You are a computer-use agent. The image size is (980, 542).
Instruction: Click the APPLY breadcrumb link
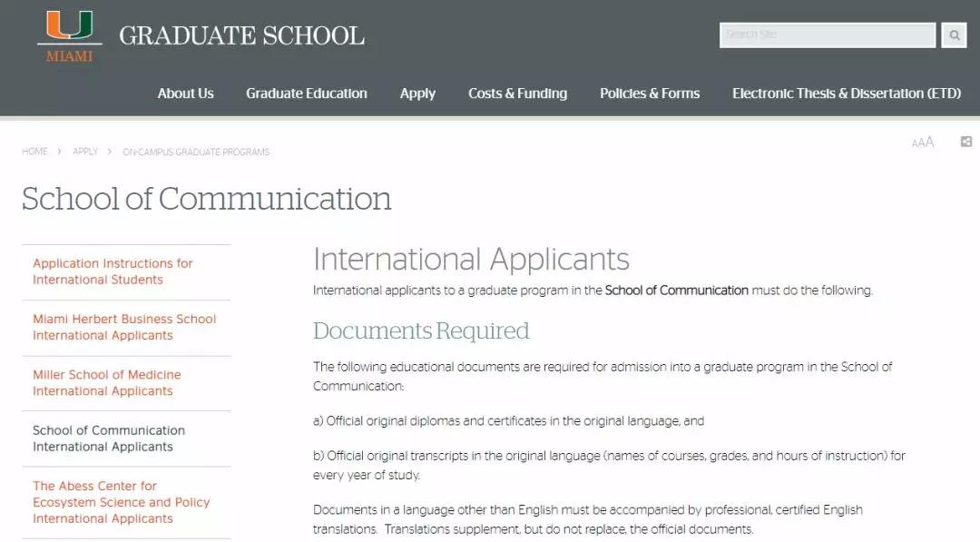coord(85,152)
